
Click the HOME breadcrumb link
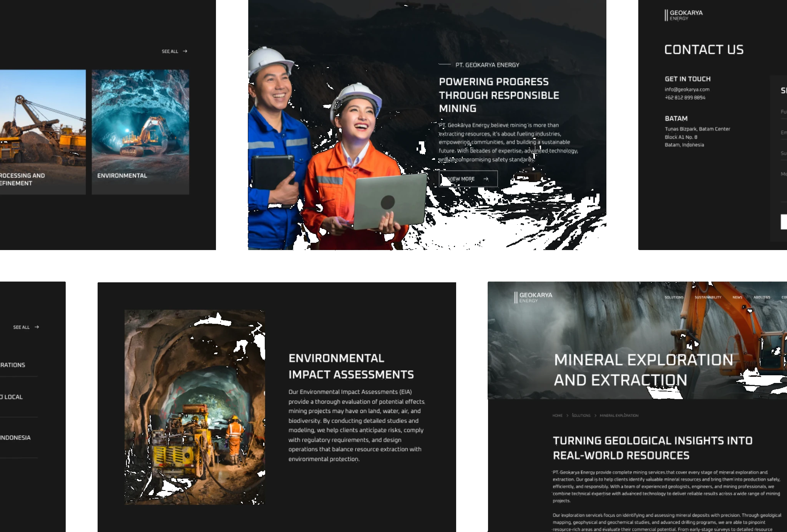click(x=557, y=416)
